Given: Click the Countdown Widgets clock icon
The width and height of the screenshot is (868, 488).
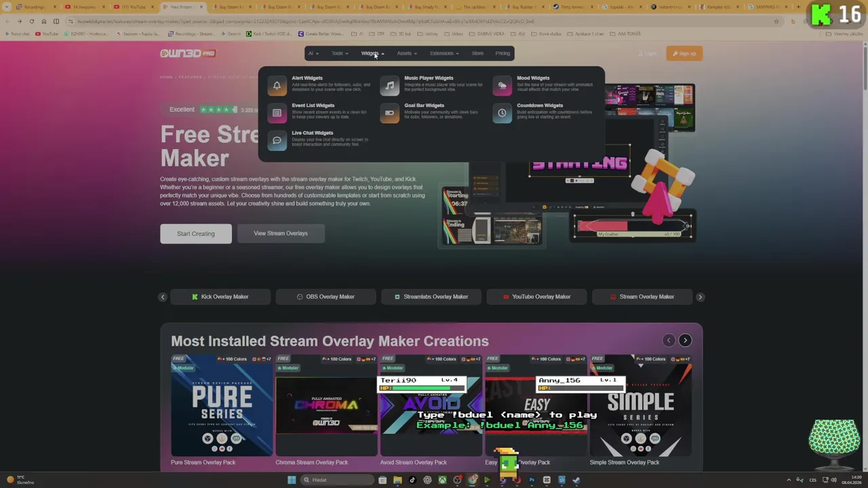Looking at the screenshot, I should pyautogui.click(x=502, y=113).
